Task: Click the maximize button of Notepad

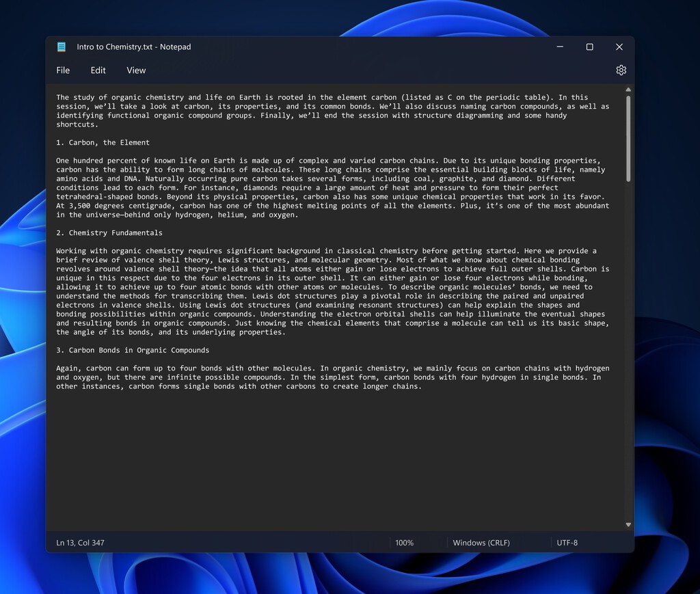Action: [x=589, y=46]
